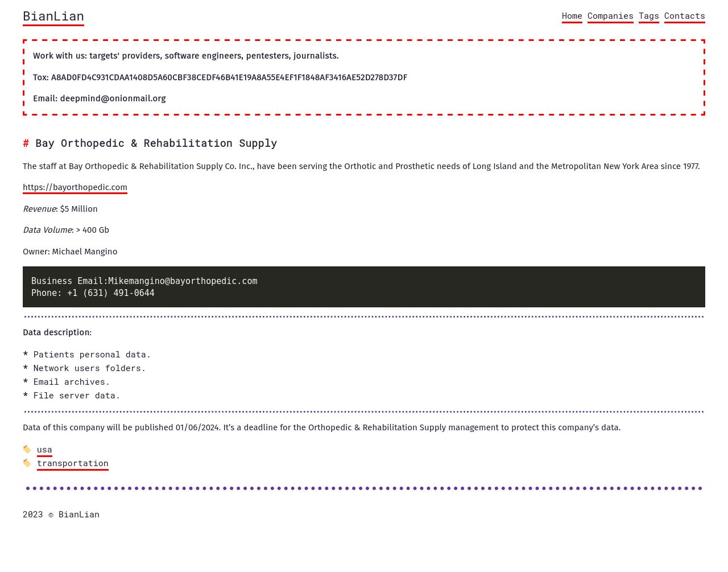Viewport: 728px width, 572px height.
Task: Click the 2023 BianLian footer text
Action: (61, 515)
